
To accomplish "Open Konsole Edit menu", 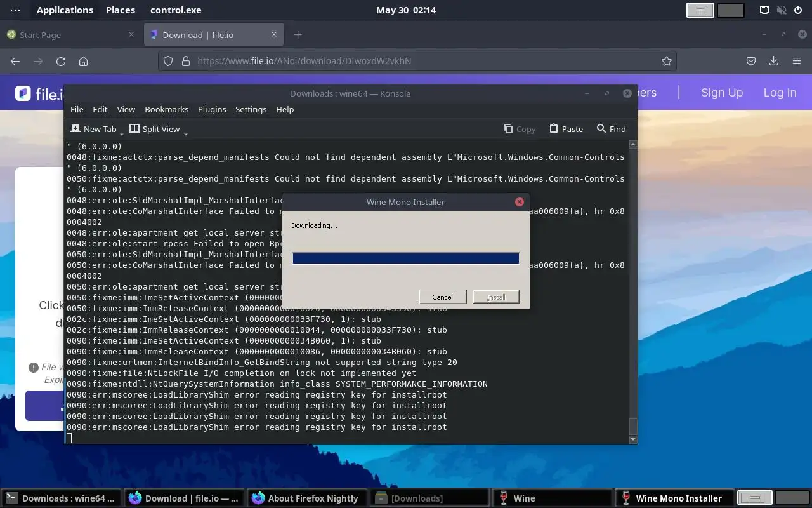I will [x=100, y=109].
